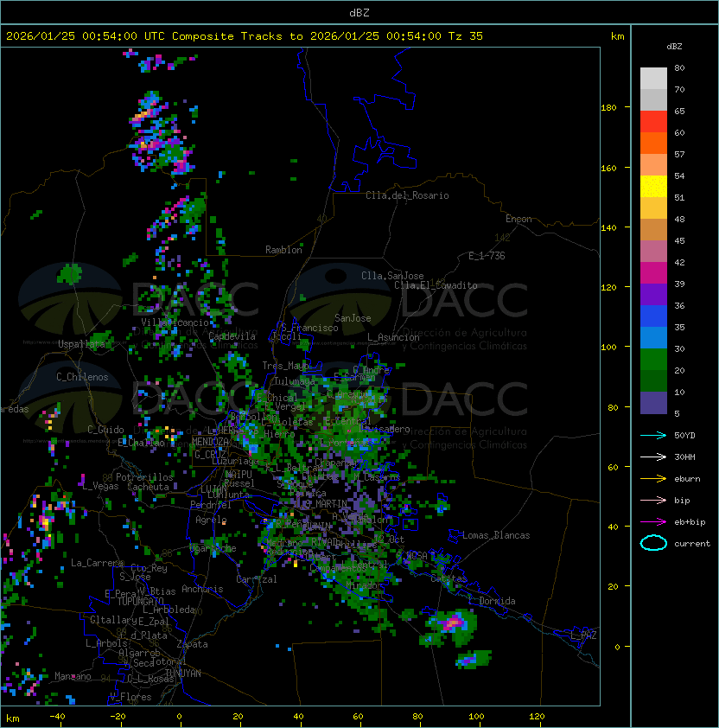Select the slate 5-10 dBZ swatch
719x728 pixels.
coord(653,403)
